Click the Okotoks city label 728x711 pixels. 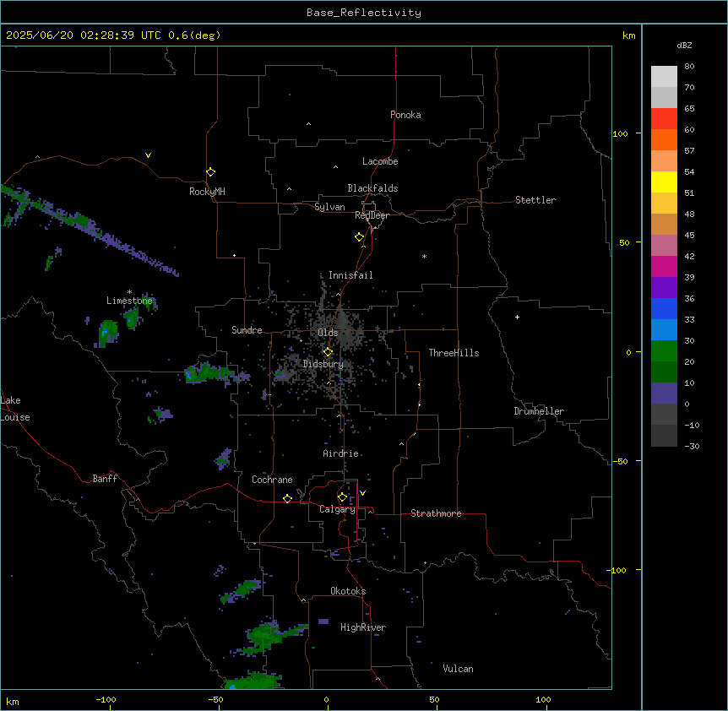pos(348,591)
